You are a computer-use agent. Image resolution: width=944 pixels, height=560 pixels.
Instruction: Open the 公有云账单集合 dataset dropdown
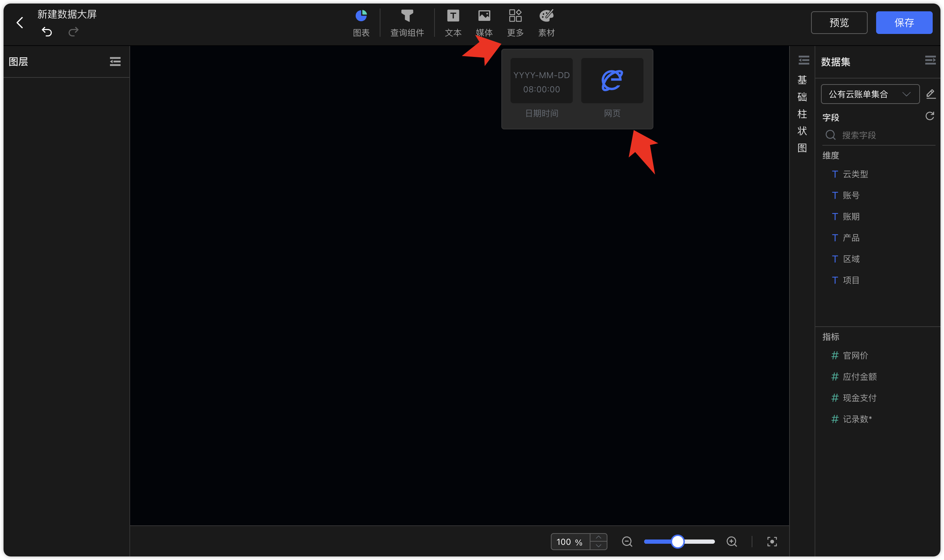click(x=870, y=94)
